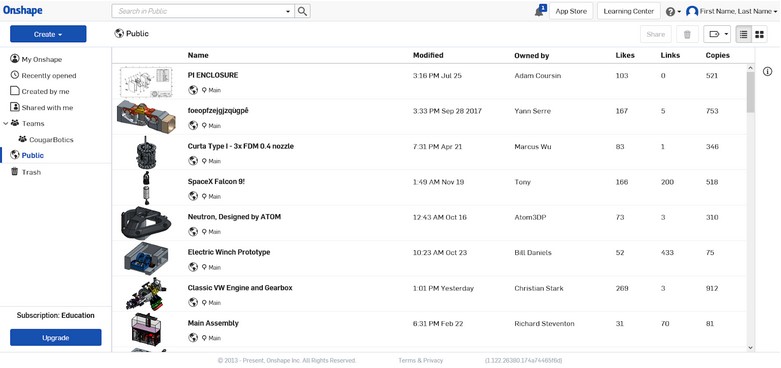Sort by Links column header

pos(670,55)
